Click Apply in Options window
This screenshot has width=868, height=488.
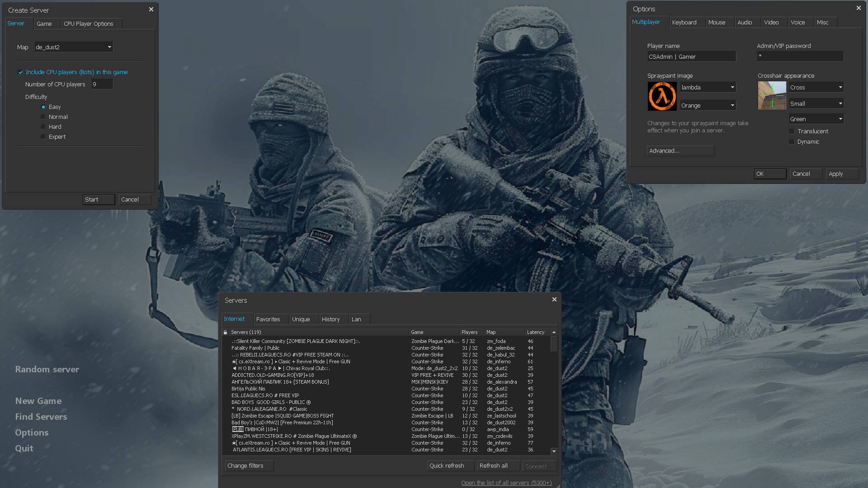(843, 174)
